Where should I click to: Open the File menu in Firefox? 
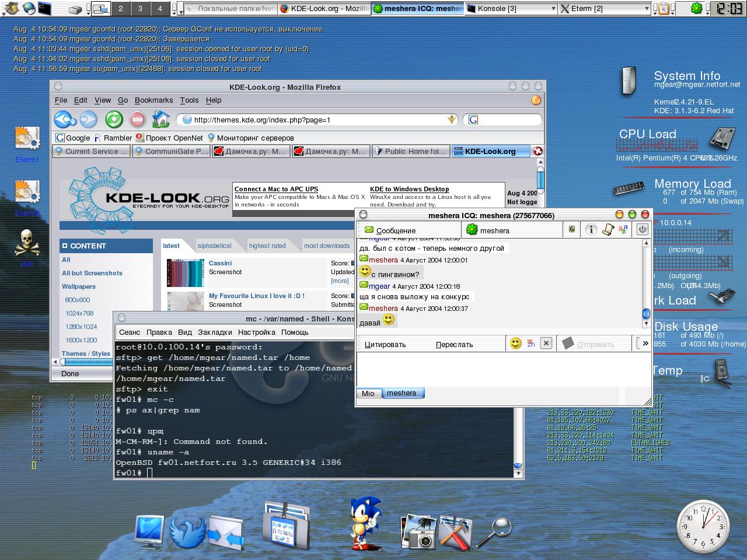pos(61,100)
